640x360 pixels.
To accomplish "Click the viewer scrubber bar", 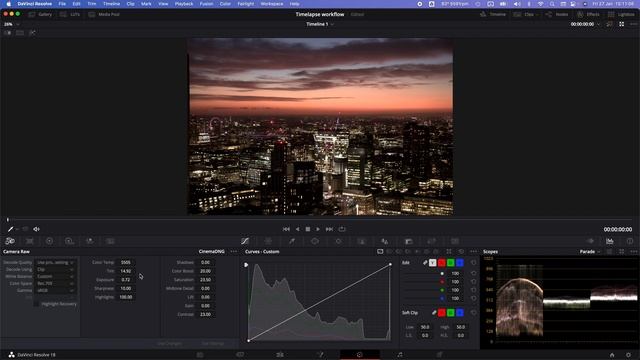I will (x=320, y=220).
